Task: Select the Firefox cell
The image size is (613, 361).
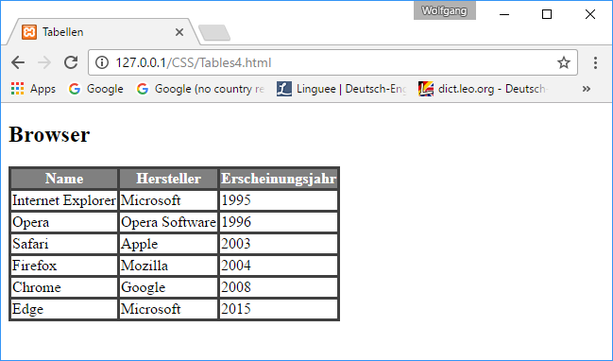Action: click(64, 266)
